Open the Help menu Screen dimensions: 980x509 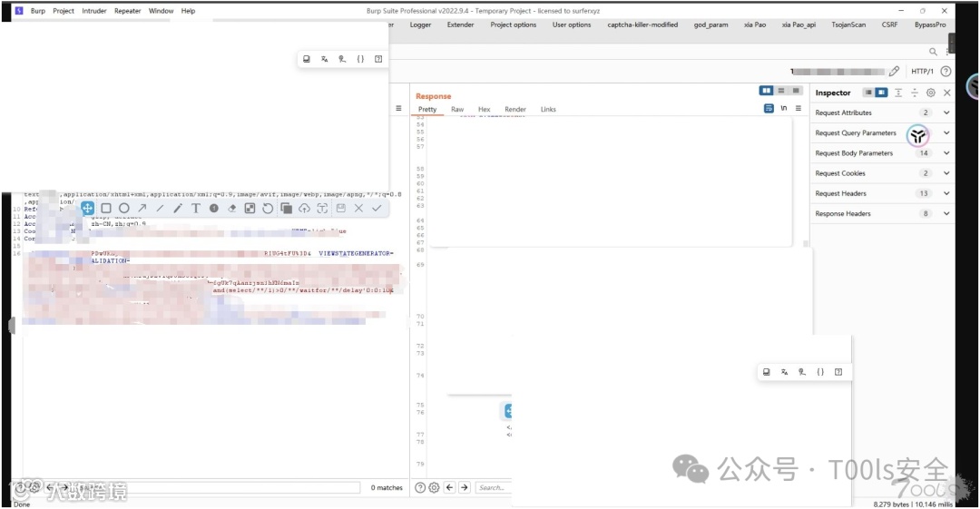pyautogui.click(x=188, y=11)
